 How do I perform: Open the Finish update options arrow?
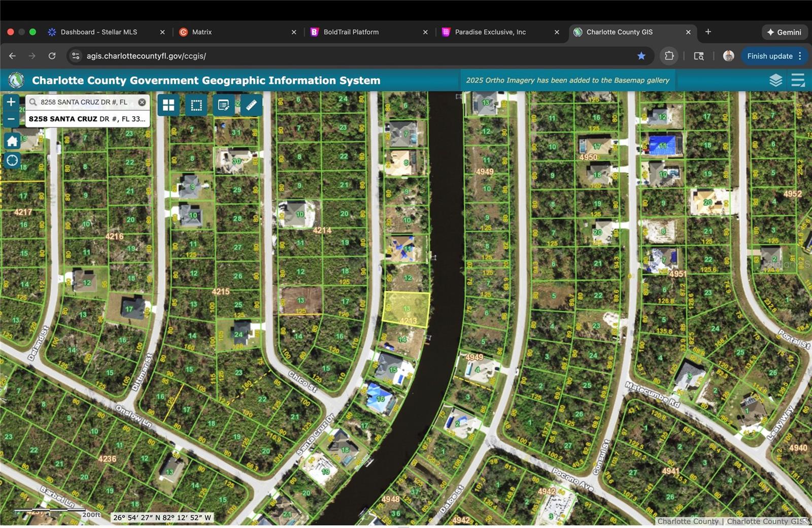coord(801,56)
